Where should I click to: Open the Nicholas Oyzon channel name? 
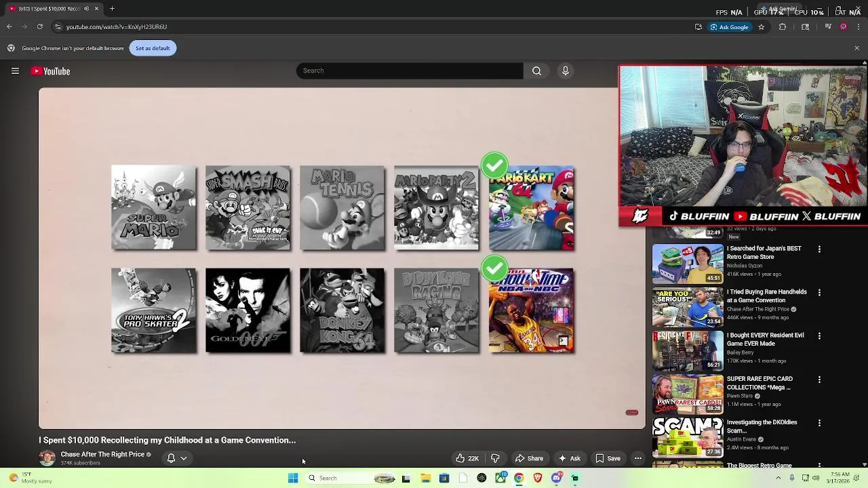(x=744, y=266)
